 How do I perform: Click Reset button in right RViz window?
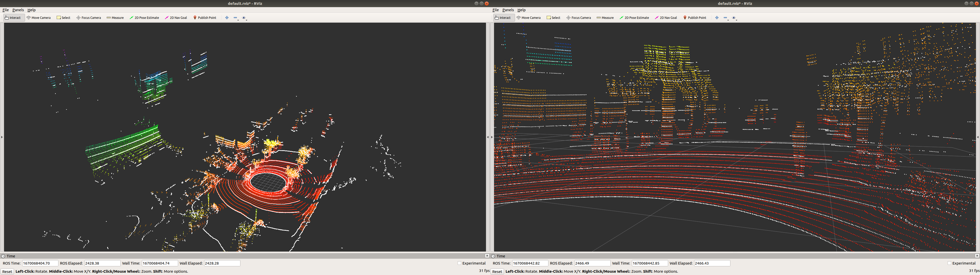(497, 271)
